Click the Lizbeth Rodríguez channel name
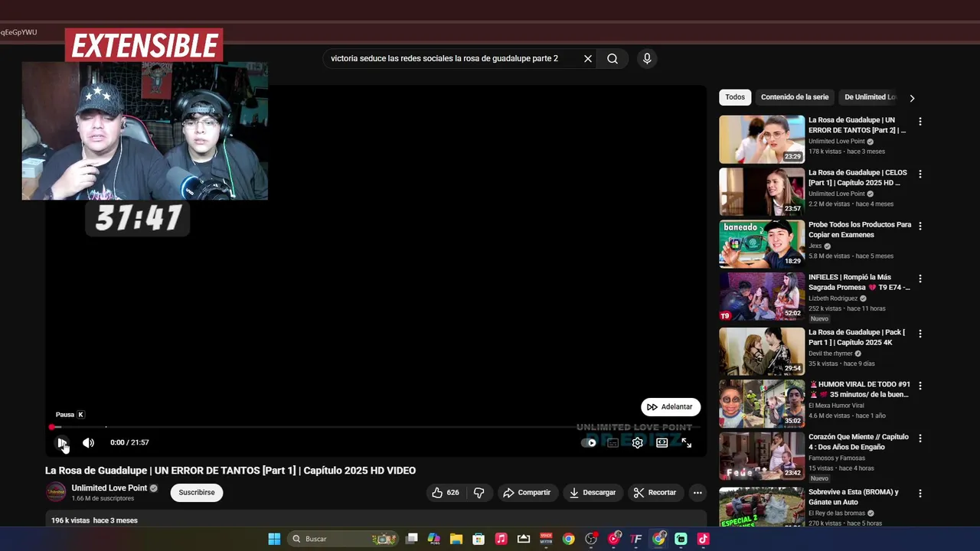The width and height of the screenshot is (980, 551). 833,298
